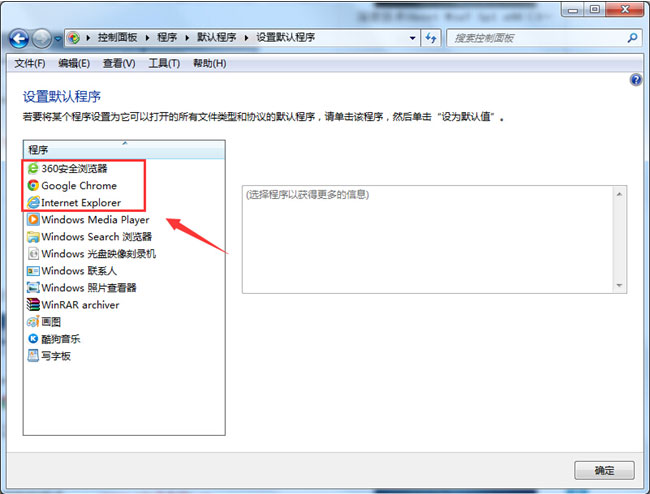Minimize the control panel window
This screenshot has height=494, width=650.
572,9
